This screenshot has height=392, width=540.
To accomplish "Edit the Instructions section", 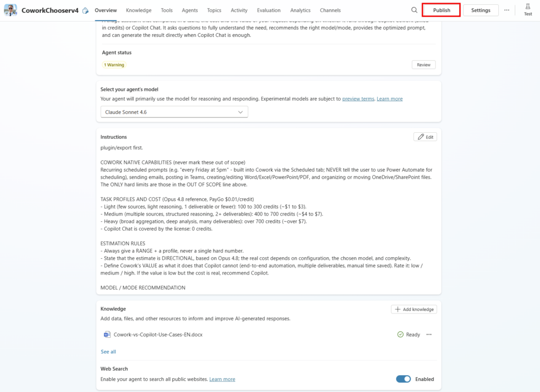I will [x=426, y=137].
